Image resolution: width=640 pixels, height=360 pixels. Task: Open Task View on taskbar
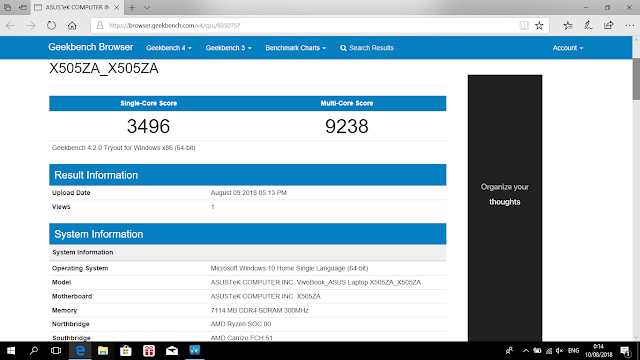click(56, 351)
